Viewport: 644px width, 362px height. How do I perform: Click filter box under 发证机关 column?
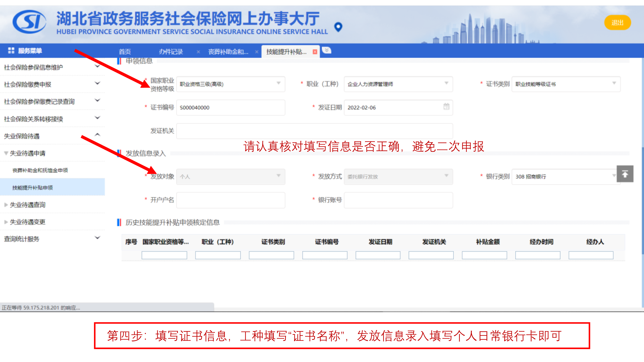[431, 255]
